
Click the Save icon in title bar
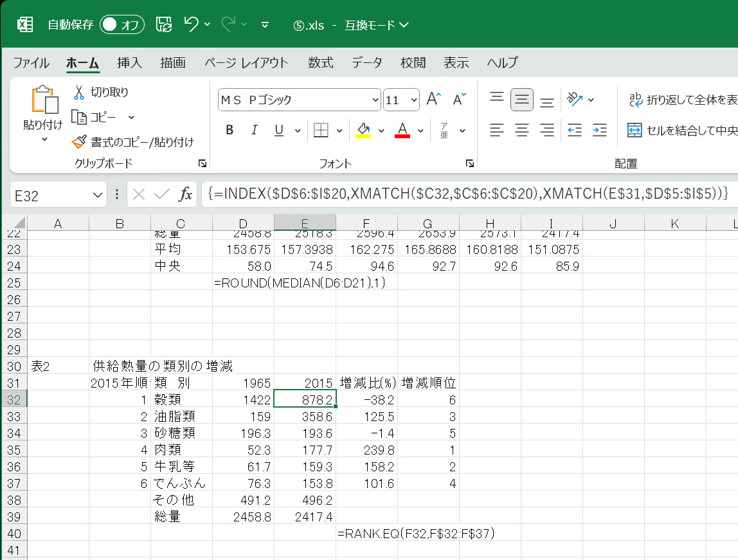[165, 24]
